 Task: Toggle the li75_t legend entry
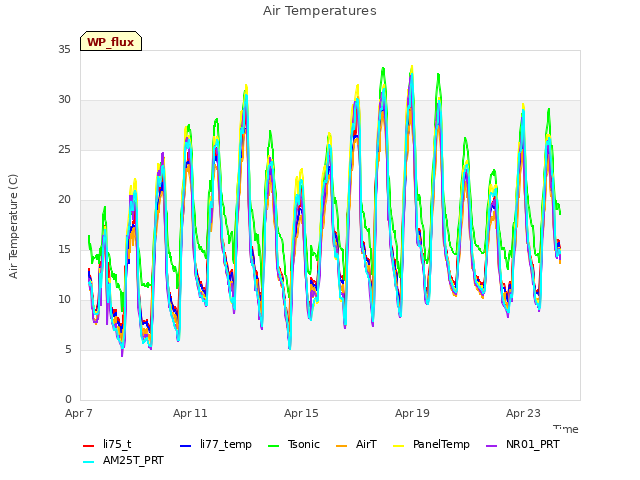(107, 444)
